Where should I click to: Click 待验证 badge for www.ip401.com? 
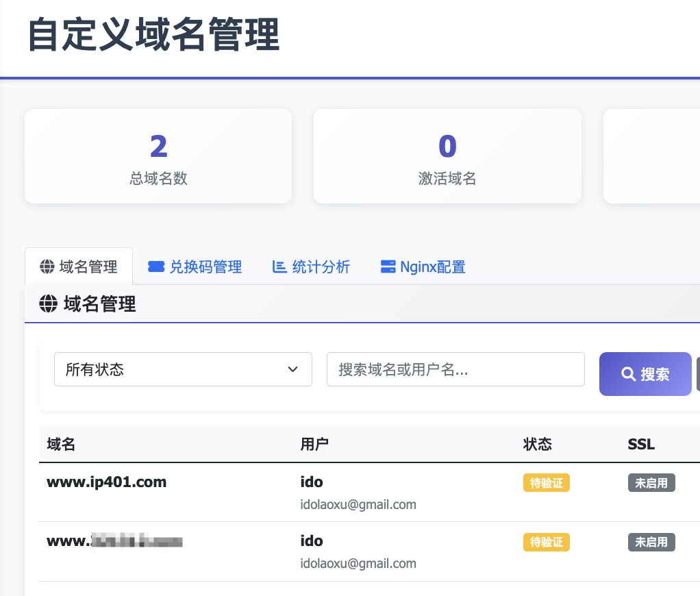(547, 483)
